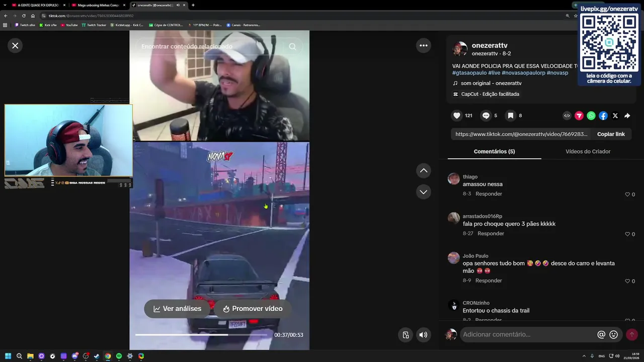Save the video with the bookmark icon
The width and height of the screenshot is (644, 362).
click(511, 116)
